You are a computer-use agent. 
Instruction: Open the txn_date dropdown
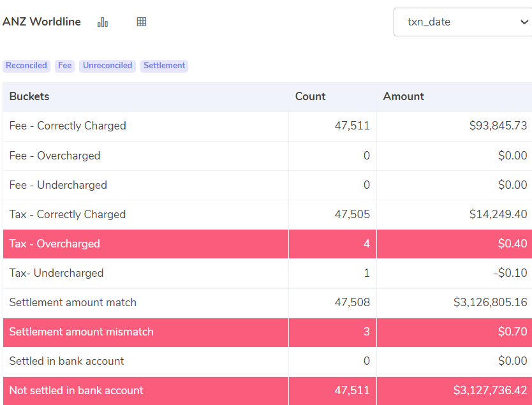point(462,22)
